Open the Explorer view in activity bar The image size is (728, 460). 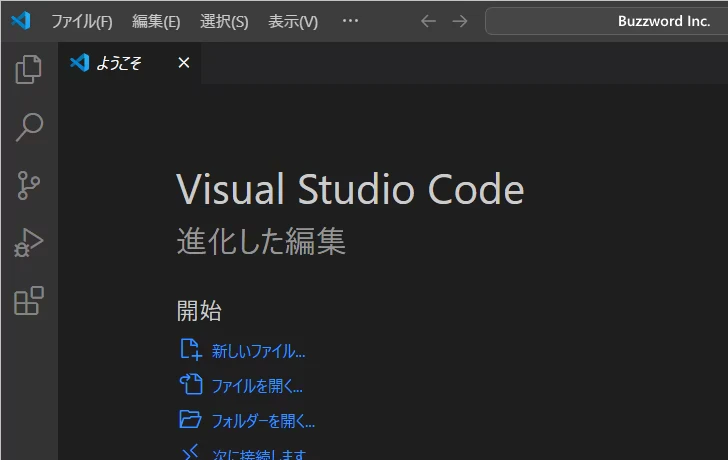point(29,70)
